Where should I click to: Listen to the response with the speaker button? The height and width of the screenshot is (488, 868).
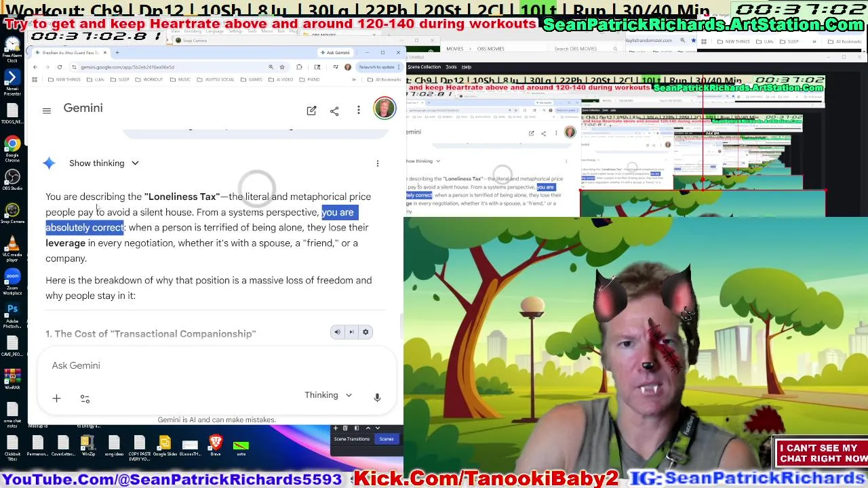[x=337, y=332]
